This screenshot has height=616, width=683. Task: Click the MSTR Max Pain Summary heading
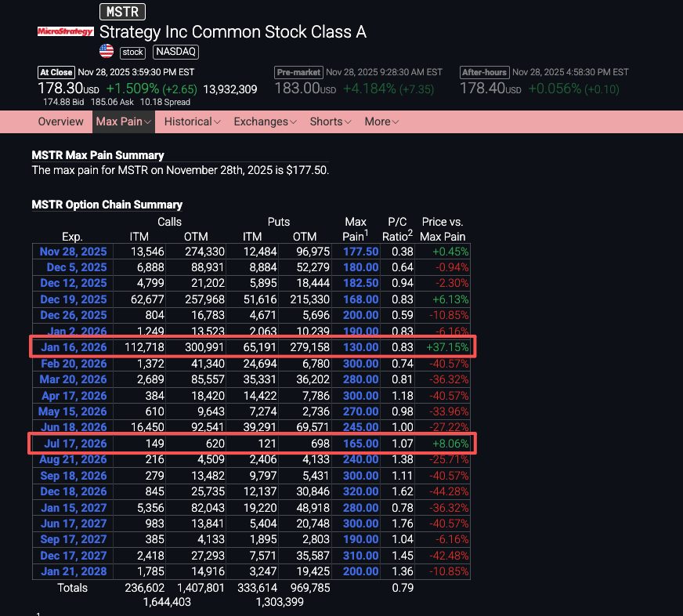point(98,155)
